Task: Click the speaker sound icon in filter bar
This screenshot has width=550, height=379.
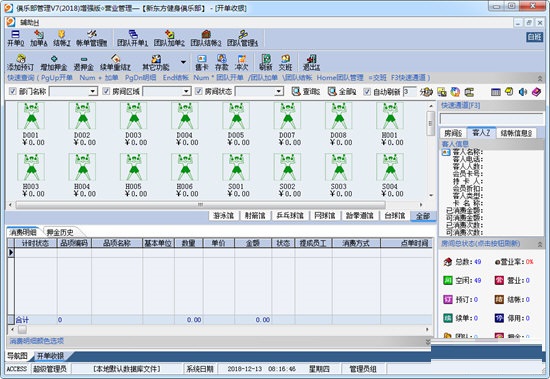Action: (x=523, y=92)
